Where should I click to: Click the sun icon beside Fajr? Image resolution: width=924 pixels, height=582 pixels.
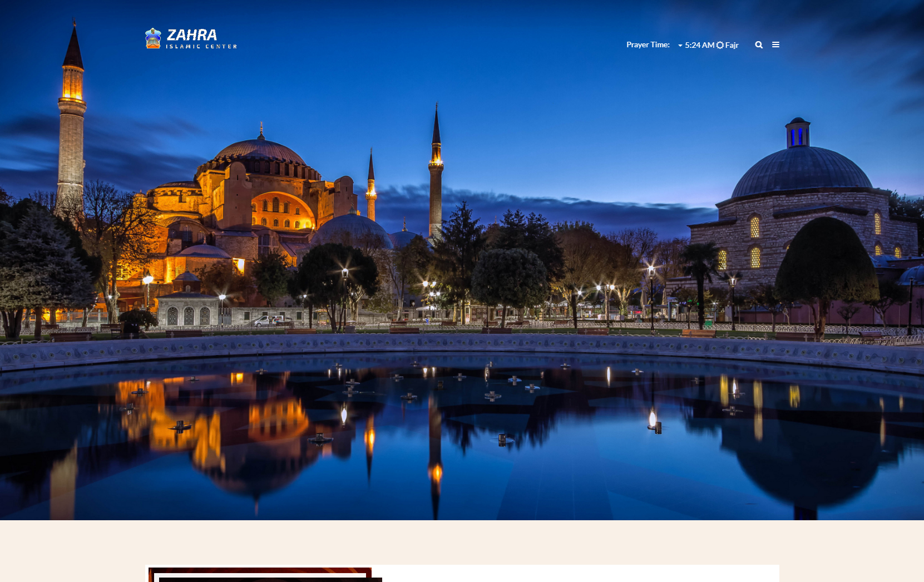pyautogui.click(x=720, y=45)
